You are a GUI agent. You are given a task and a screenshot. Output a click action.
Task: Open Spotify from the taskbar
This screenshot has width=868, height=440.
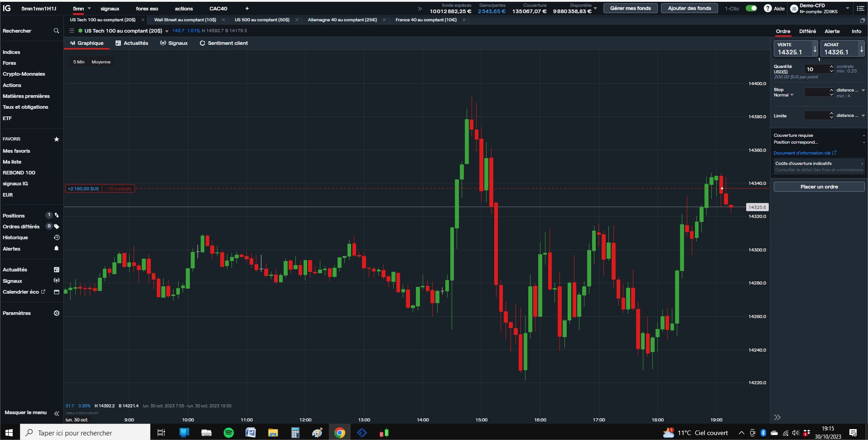(229, 433)
